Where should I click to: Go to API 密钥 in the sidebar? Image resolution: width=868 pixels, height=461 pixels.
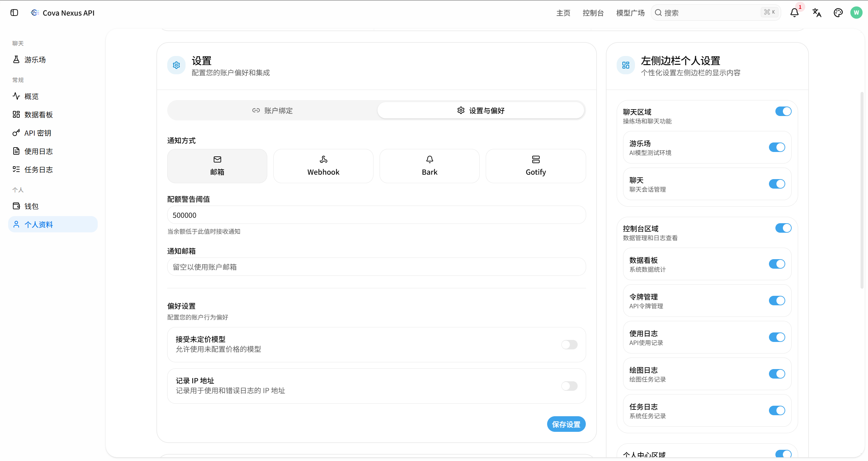tap(53, 133)
